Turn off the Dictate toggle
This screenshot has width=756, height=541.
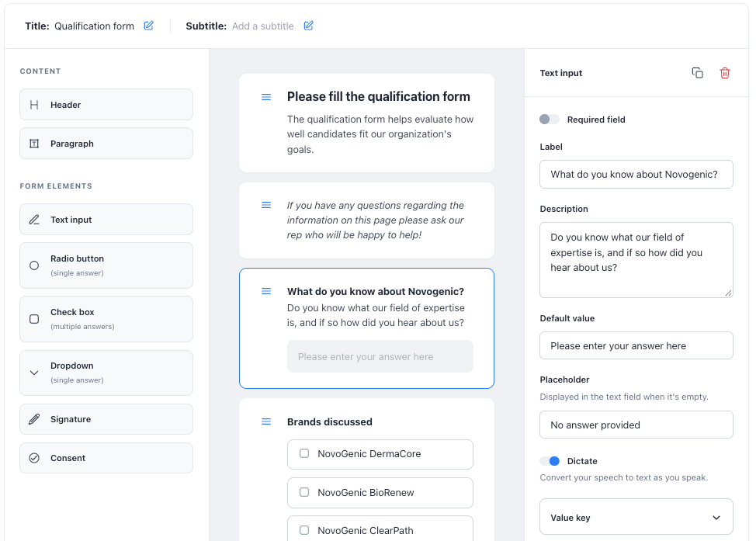tap(550, 461)
